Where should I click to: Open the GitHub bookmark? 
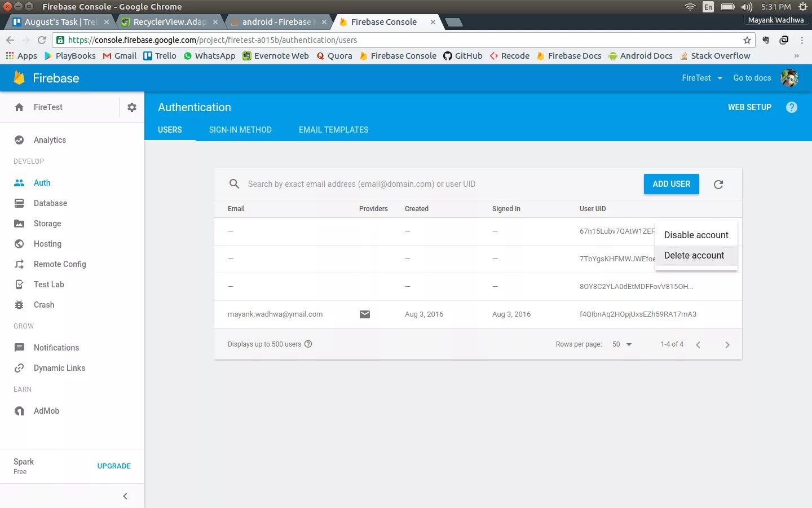463,56
